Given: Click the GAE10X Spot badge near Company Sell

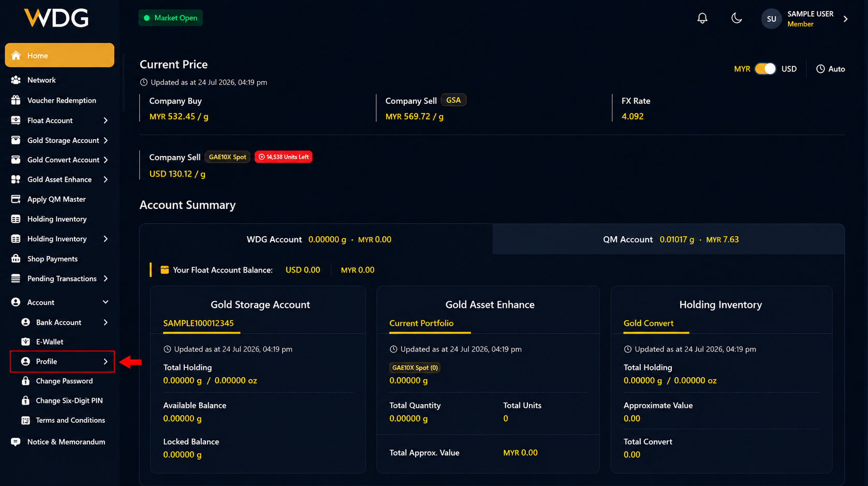Looking at the screenshot, I should [x=227, y=157].
